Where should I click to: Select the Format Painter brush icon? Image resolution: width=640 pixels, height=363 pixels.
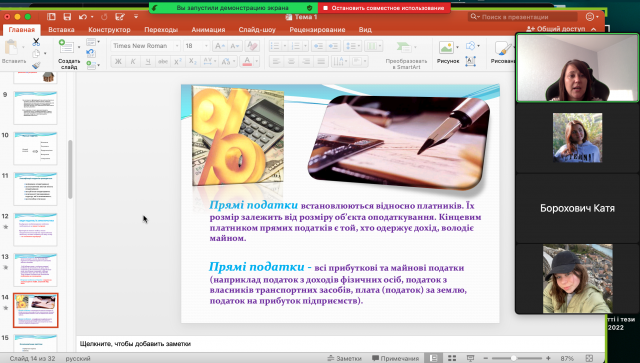click(x=36, y=65)
